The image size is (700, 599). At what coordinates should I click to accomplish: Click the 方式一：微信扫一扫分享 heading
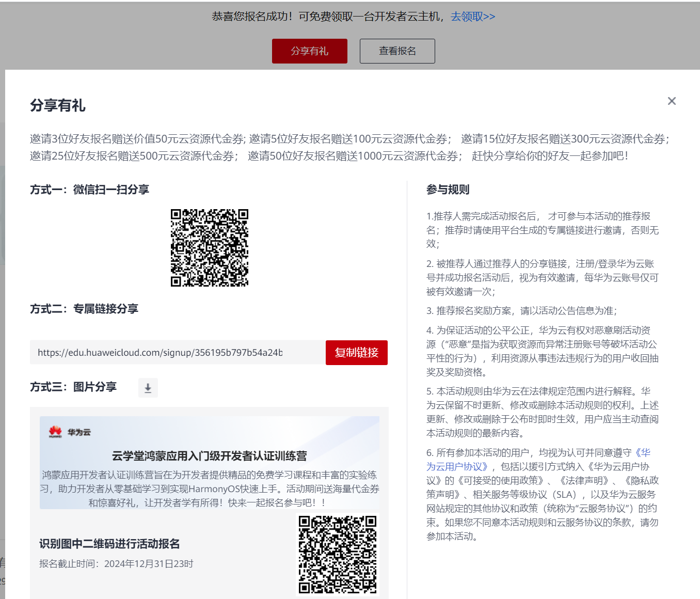click(x=89, y=190)
